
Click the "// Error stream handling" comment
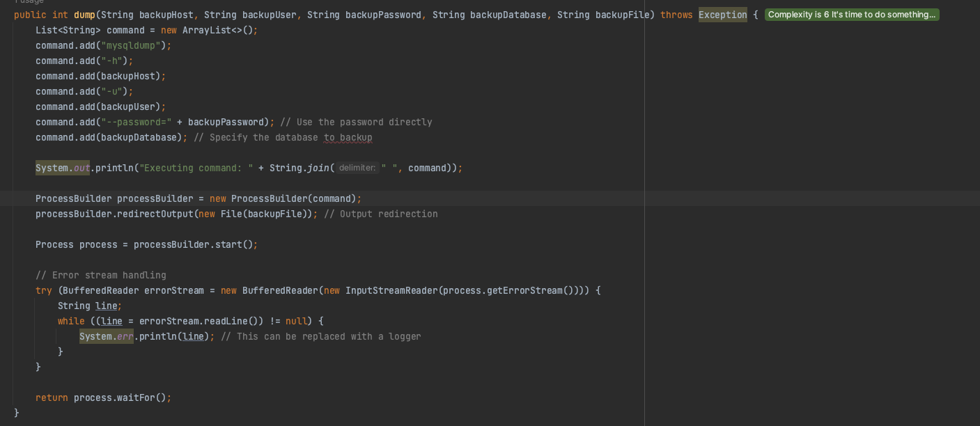(x=101, y=275)
